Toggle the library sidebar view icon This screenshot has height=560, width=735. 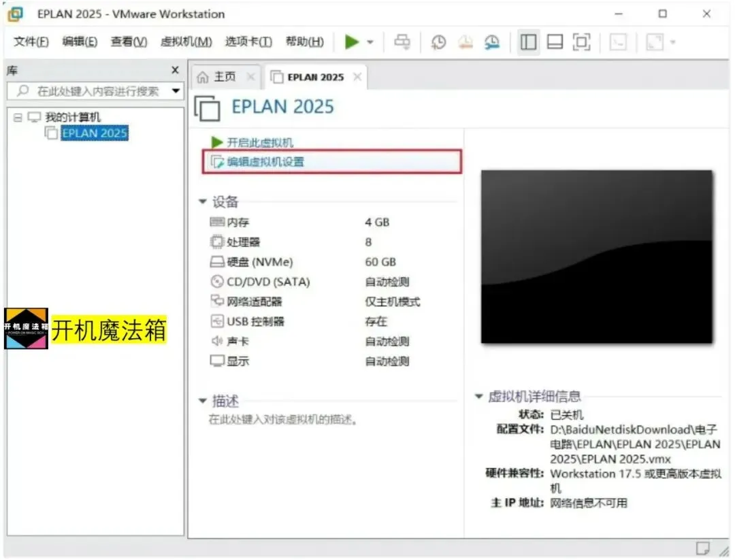(x=528, y=42)
